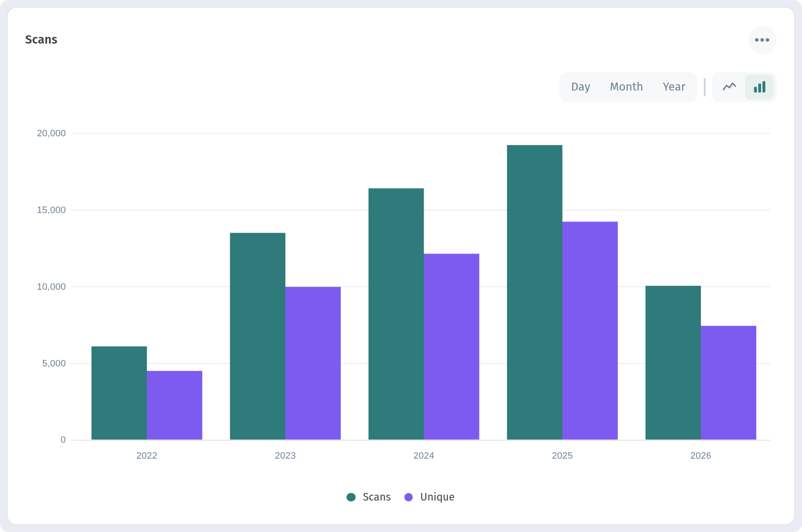Image resolution: width=802 pixels, height=532 pixels.
Task: Toggle the Unique series in legend
Action: point(429,497)
